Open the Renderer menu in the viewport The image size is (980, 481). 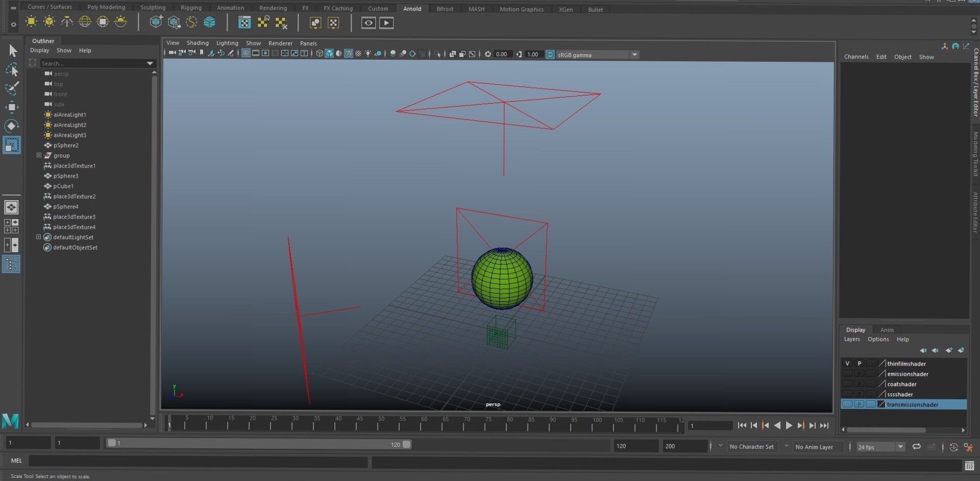pyautogui.click(x=280, y=43)
